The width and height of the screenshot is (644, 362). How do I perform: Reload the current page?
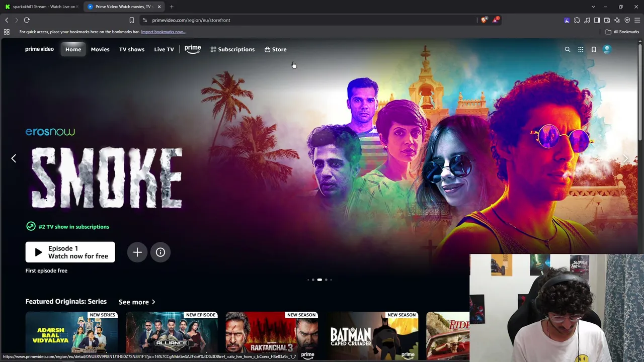pos(27,20)
